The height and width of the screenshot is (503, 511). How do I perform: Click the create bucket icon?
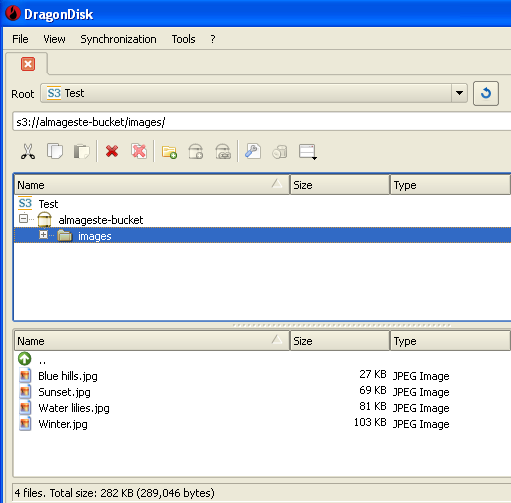[x=196, y=152]
